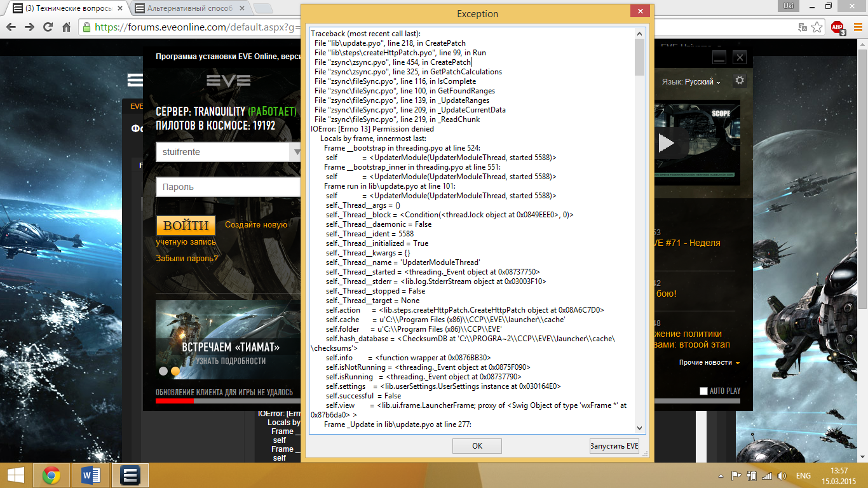Expand 'Прочие новости' news list
Viewport: 868px width, 488px height.
click(x=709, y=362)
